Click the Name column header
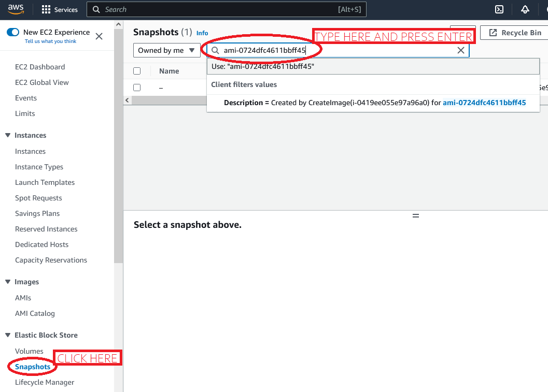 coord(169,71)
